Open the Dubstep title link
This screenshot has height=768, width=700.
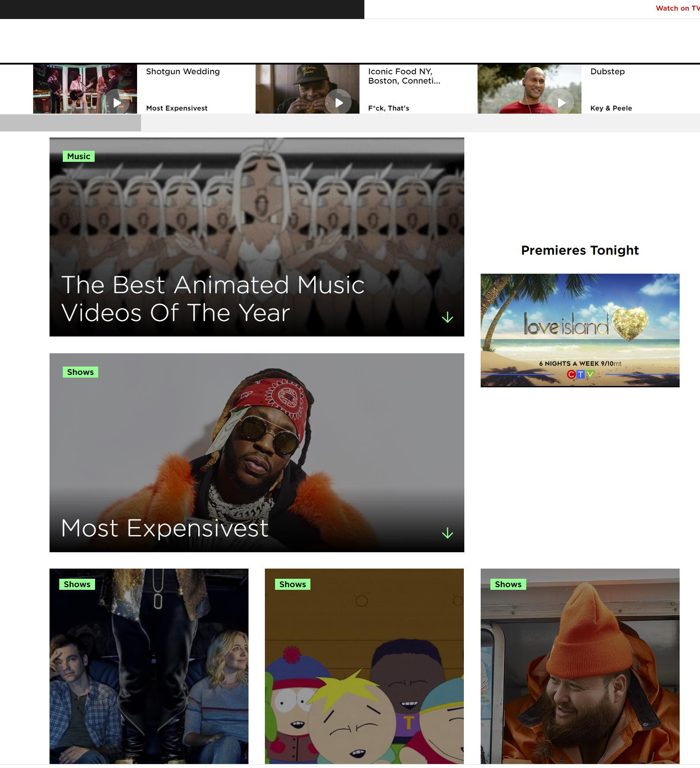pos(608,72)
